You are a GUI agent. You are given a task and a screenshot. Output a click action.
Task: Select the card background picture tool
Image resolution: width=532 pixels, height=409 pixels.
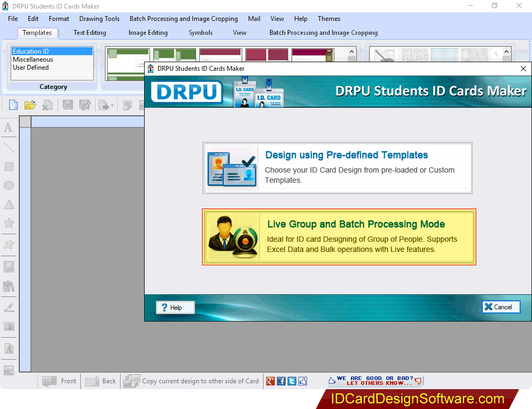[x=9, y=370]
